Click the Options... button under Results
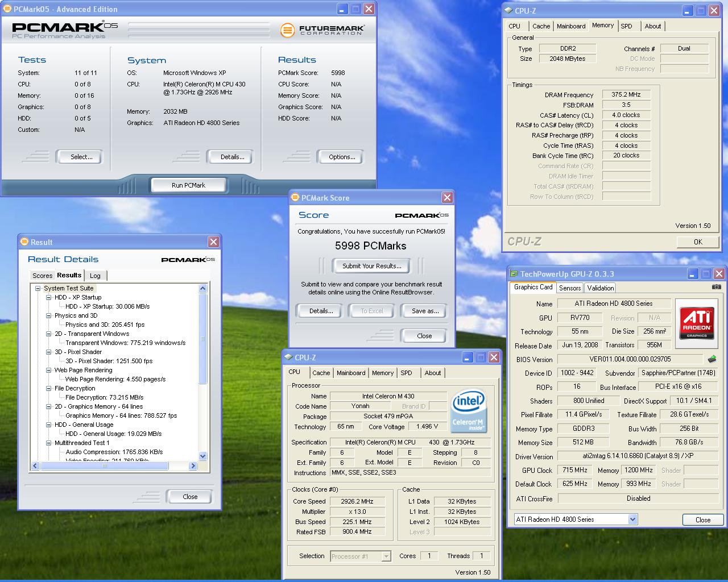Screen dimensions: 728x582 (341, 157)
